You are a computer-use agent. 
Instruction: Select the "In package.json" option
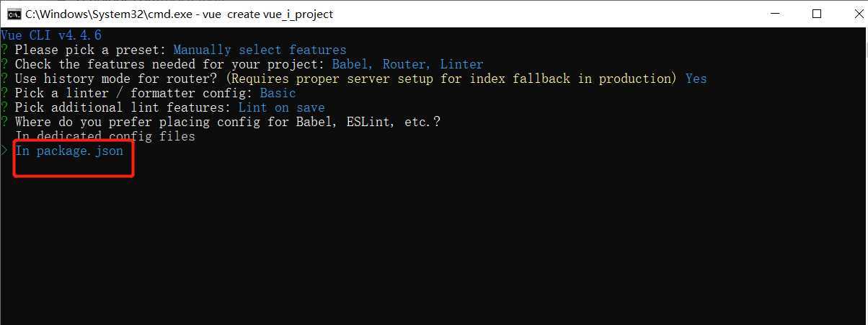click(69, 151)
